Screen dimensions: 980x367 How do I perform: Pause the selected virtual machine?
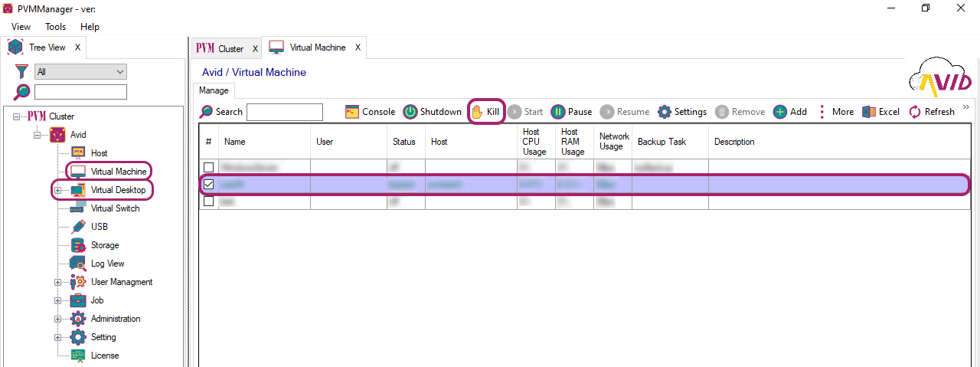click(571, 112)
